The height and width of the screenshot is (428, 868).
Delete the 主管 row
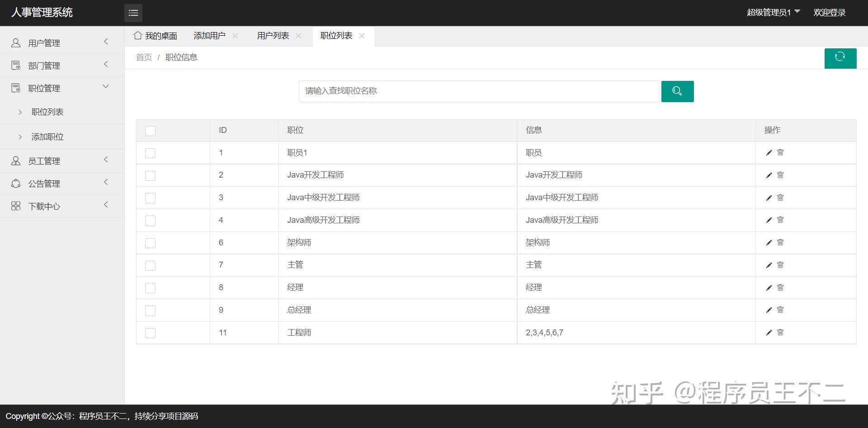[x=780, y=265]
